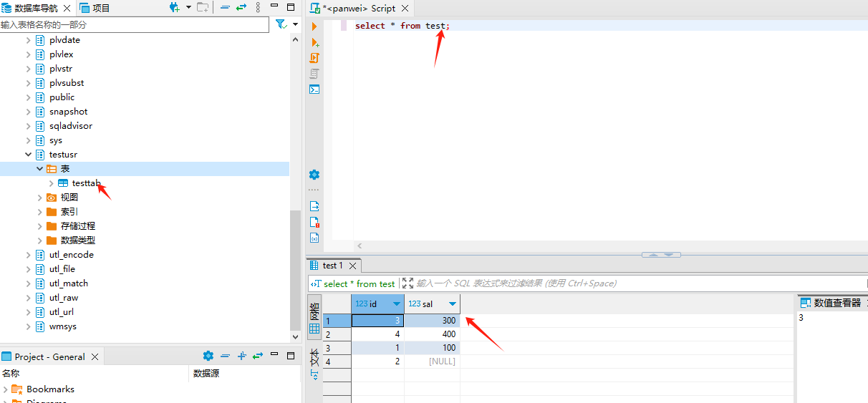Screen dimensions: 868x403
Task: Expand the Bookmarks folder in project panel
Action: pyautogui.click(x=6, y=389)
